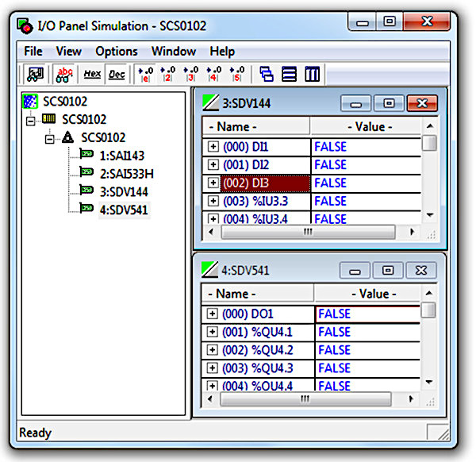Switch values to Dec display

117,74
